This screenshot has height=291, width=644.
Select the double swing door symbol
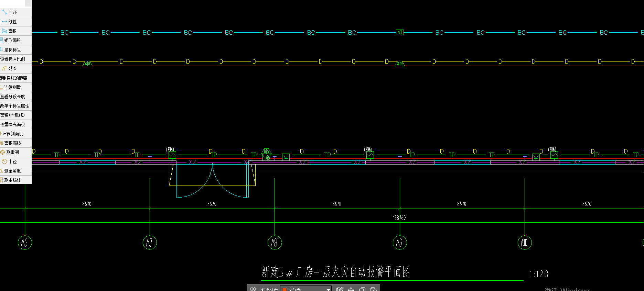212,180
